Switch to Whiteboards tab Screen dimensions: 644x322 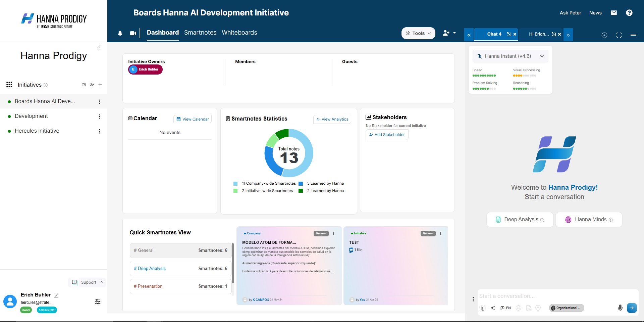click(239, 33)
